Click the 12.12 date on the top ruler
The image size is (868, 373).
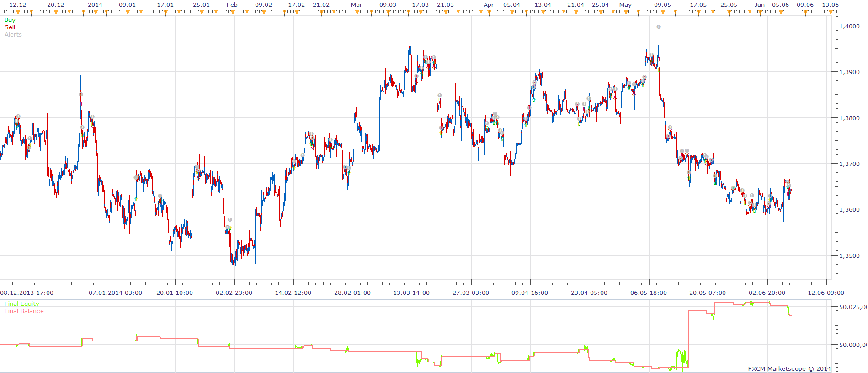[18, 5]
